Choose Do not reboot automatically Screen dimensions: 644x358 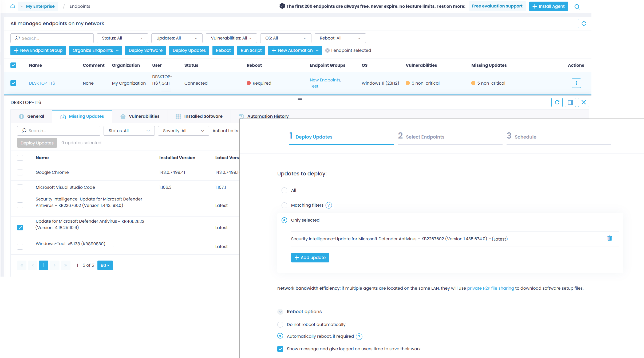280,325
